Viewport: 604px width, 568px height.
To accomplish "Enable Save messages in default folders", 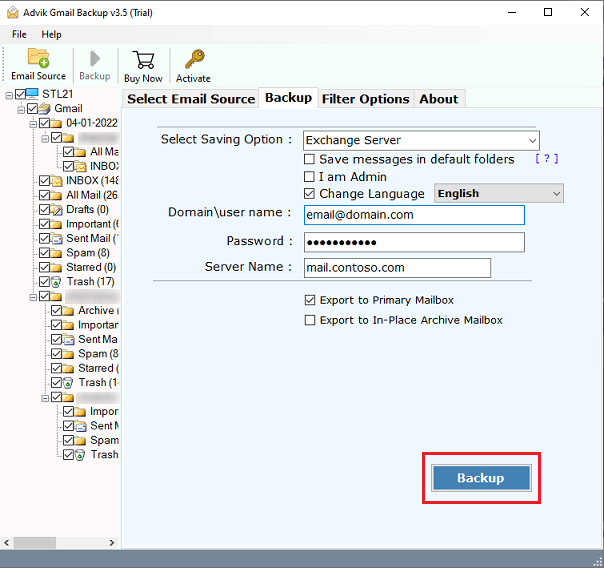I will [x=310, y=159].
